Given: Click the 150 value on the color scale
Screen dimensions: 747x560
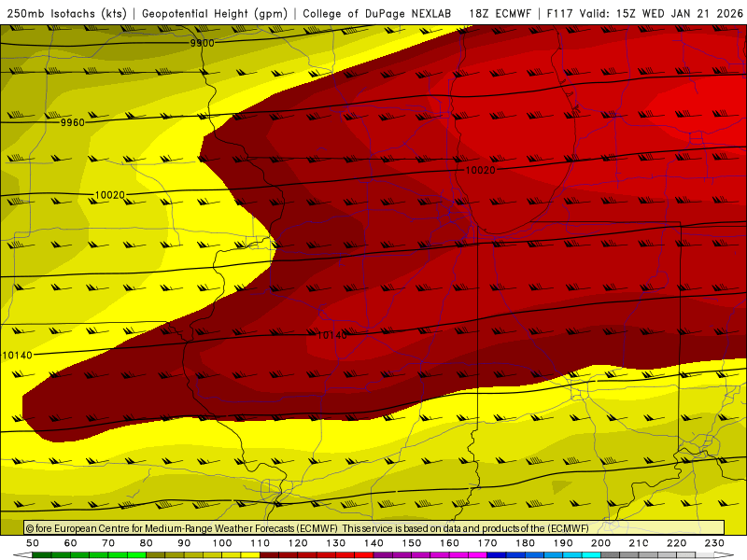Looking at the screenshot, I should [412, 543].
